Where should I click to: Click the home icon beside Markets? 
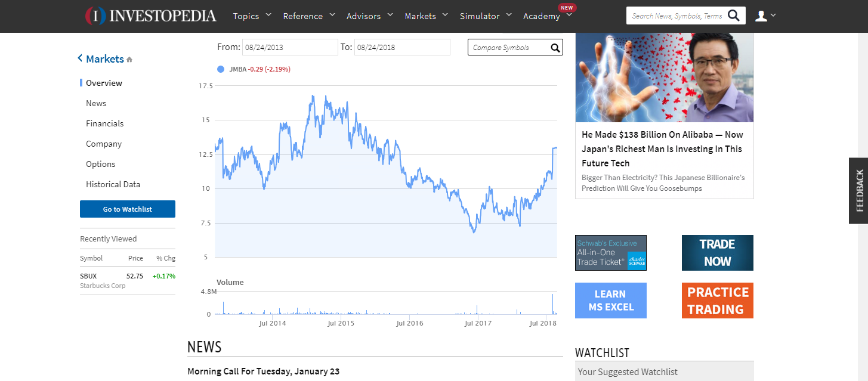pos(129,60)
